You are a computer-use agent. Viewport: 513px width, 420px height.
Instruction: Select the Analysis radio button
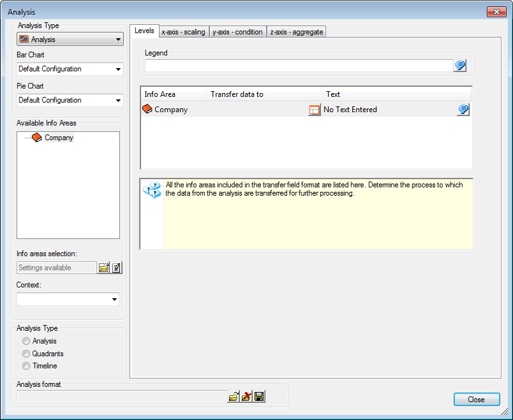click(26, 342)
